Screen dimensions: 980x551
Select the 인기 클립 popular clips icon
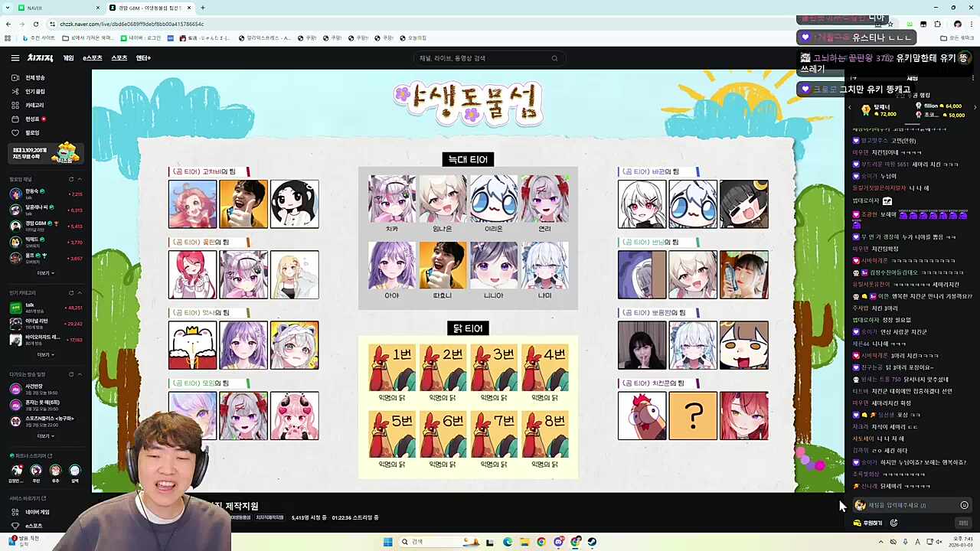(x=15, y=91)
